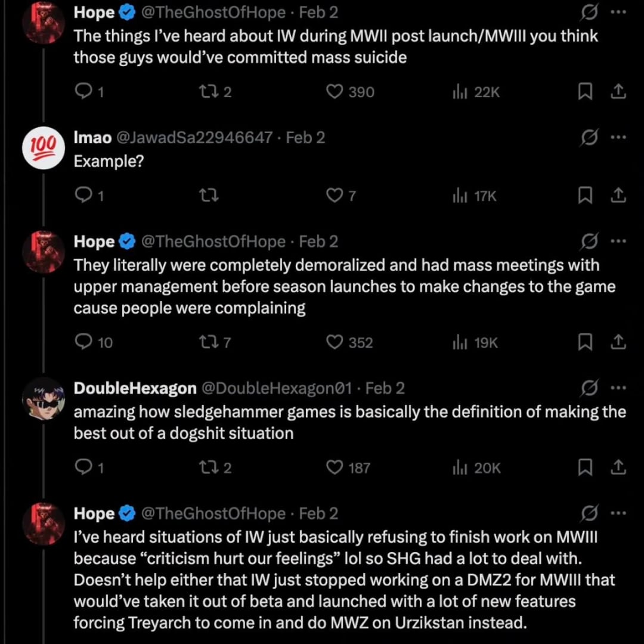
Task: Open the last Hope tweet about MWZ Urzikstan
Action: tap(334, 580)
